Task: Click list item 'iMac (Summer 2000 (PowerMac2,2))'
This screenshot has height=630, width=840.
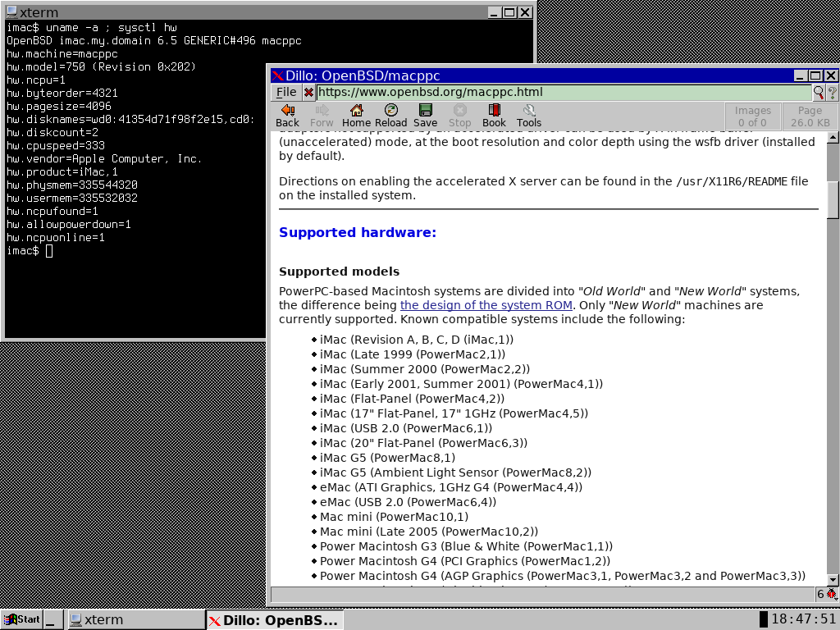Action: point(425,369)
